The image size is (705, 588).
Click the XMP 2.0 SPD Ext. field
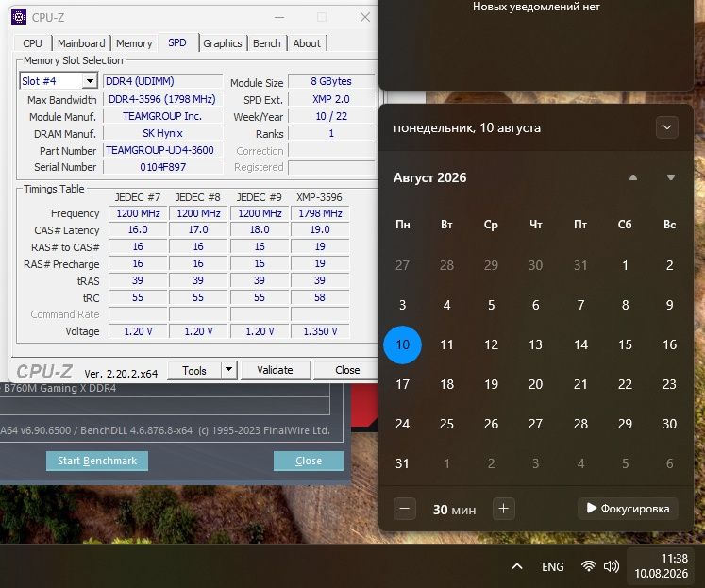[x=331, y=99]
